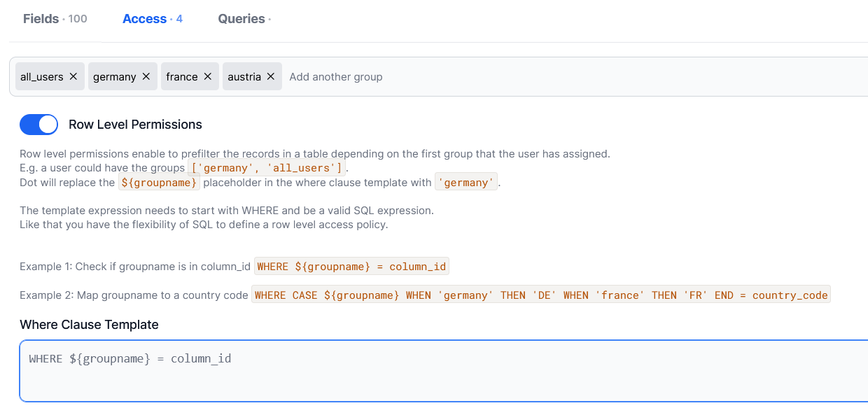
Task: Click the Row Level Permissions label text
Action: pyautogui.click(x=135, y=125)
